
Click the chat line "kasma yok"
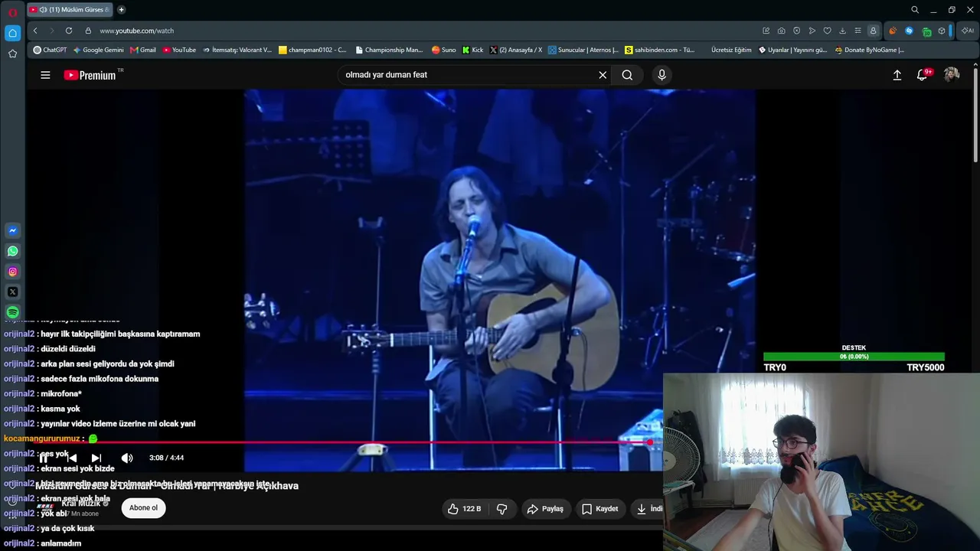point(60,409)
